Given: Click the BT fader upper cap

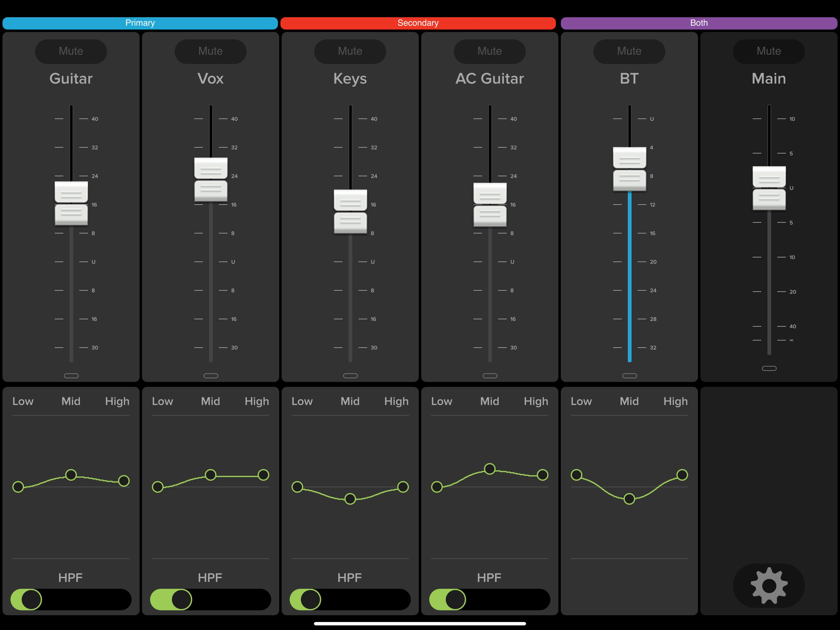Looking at the screenshot, I should point(630,158).
